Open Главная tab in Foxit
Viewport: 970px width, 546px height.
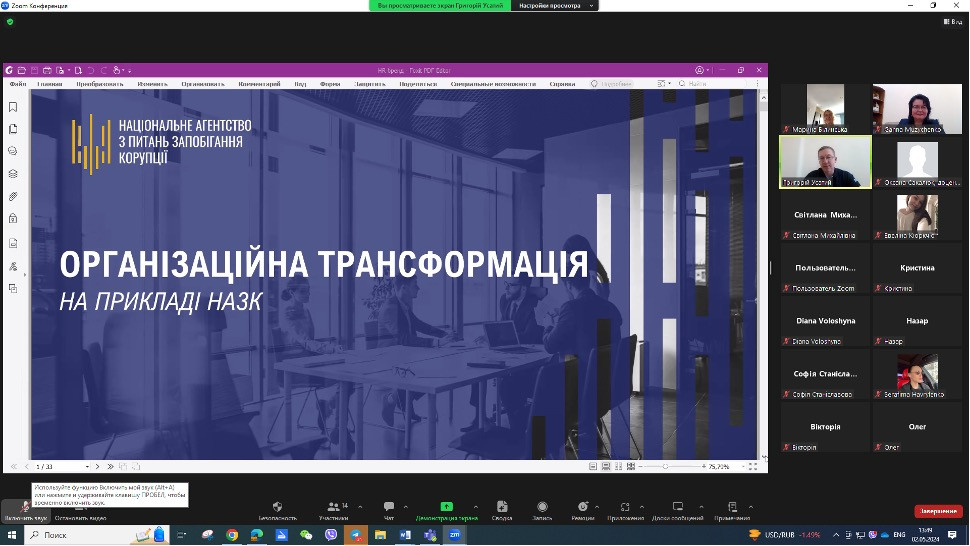click(49, 83)
